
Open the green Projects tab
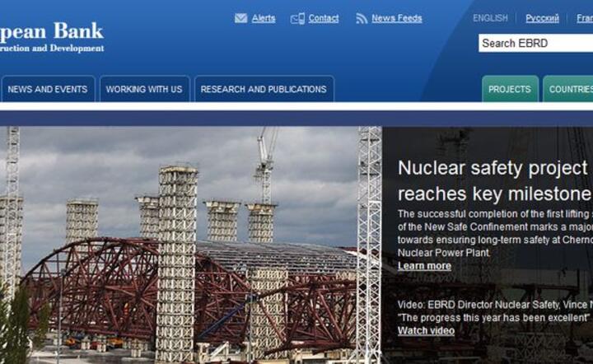(x=510, y=89)
